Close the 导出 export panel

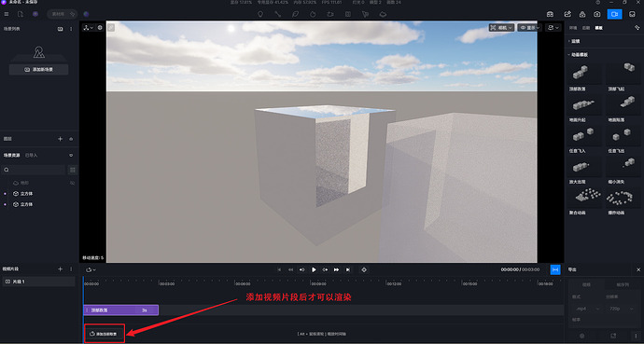click(x=638, y=269)
